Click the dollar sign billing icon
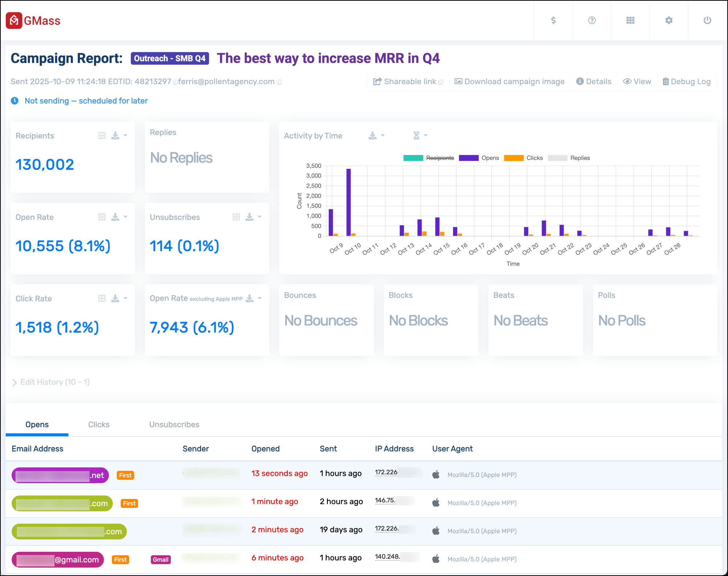 [553, 20]
